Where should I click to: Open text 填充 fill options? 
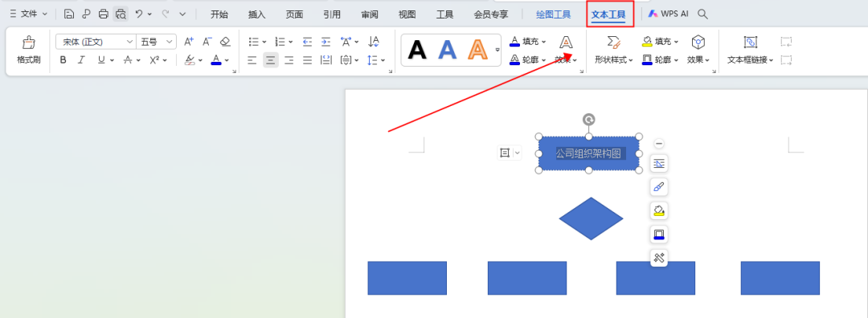coord(528,42)
